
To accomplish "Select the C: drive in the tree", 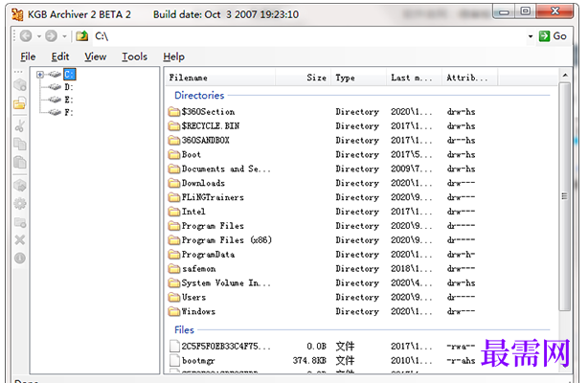I will [69, 75].
